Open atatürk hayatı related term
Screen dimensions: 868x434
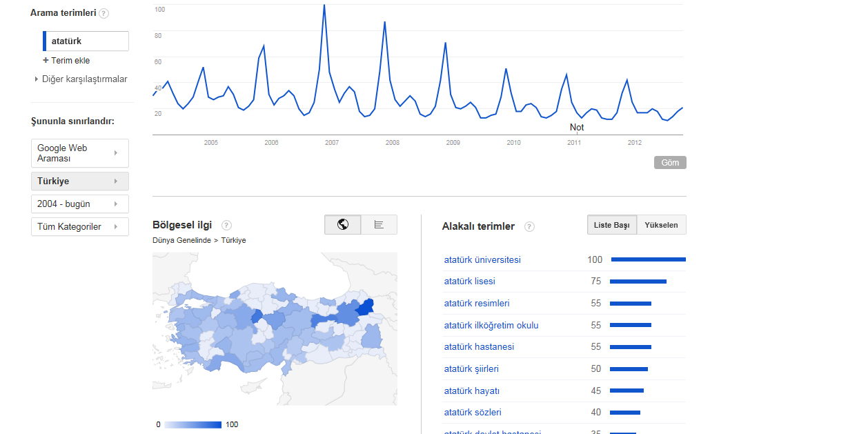coord(472,391)
